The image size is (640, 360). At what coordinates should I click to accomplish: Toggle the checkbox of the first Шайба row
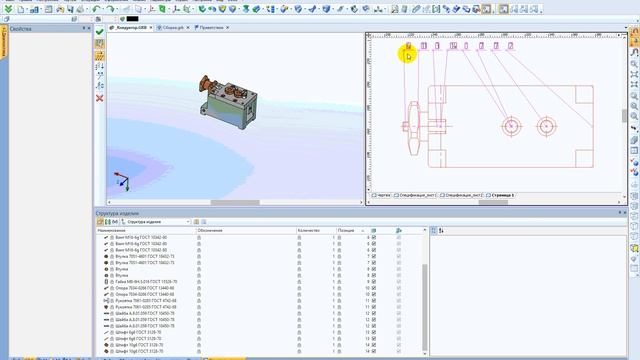(x=374, y=313)
